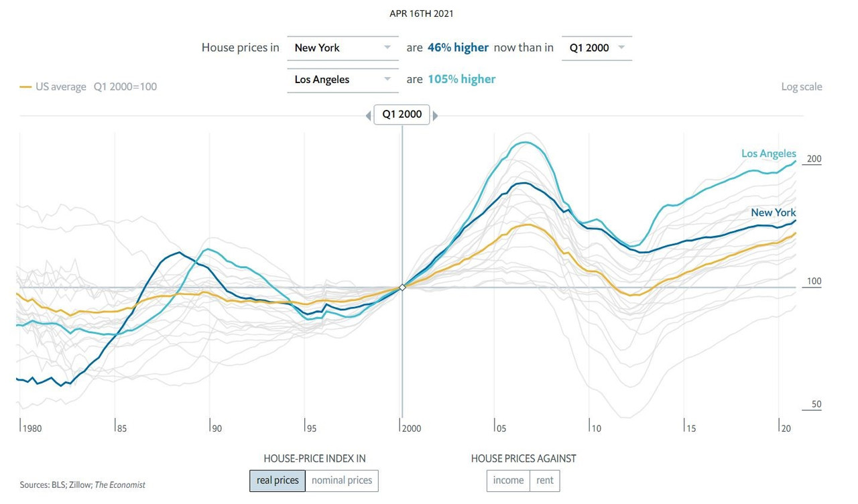Click the left arrow beside Q1 2000 marker

[368, 116]
